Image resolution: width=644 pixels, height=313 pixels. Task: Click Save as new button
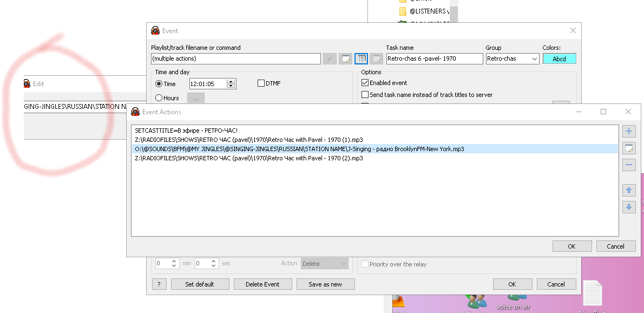[x=326, y=284]
